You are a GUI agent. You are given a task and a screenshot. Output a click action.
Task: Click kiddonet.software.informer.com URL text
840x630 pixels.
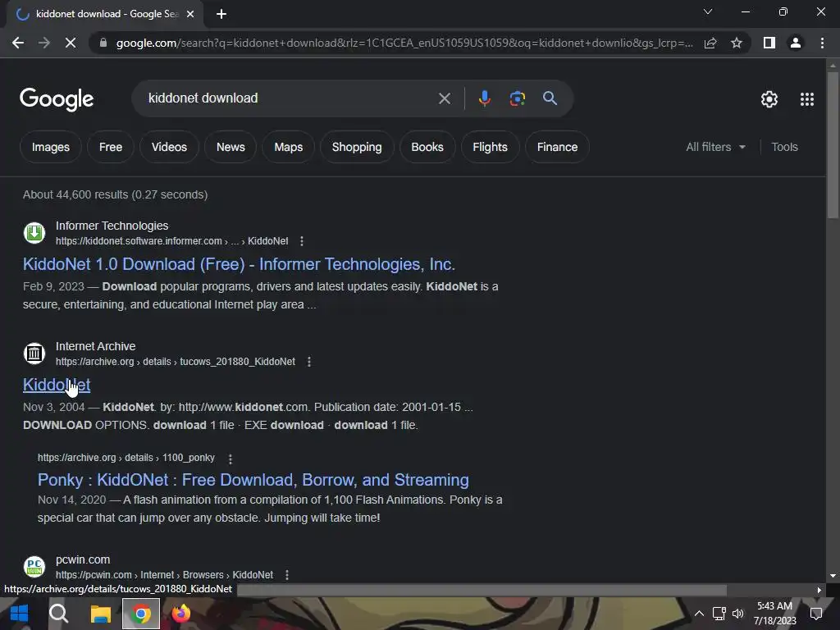171,241
